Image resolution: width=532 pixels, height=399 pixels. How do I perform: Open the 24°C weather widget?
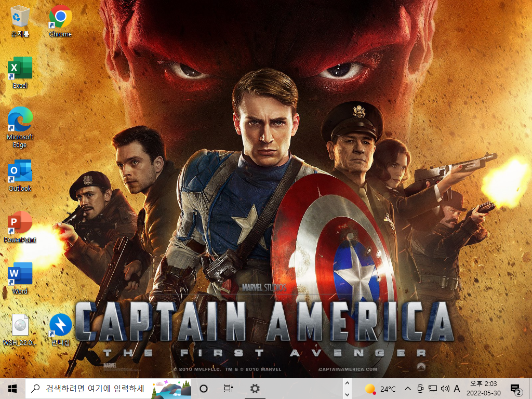tap(380, 389)
